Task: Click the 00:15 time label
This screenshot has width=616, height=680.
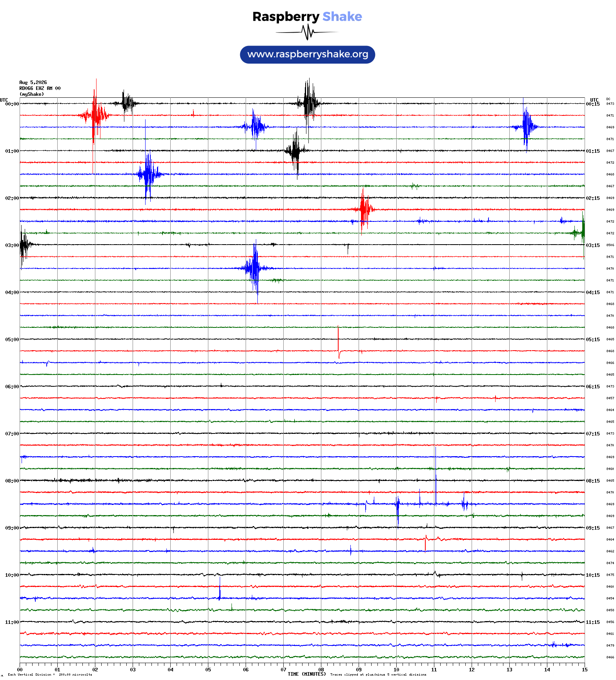Action: [593, 104]
